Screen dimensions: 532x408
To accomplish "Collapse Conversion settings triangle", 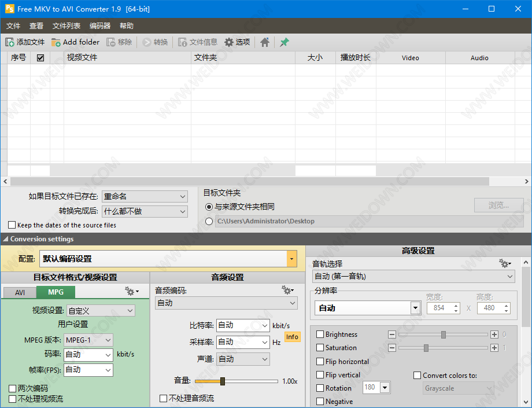I will point(5,239).
